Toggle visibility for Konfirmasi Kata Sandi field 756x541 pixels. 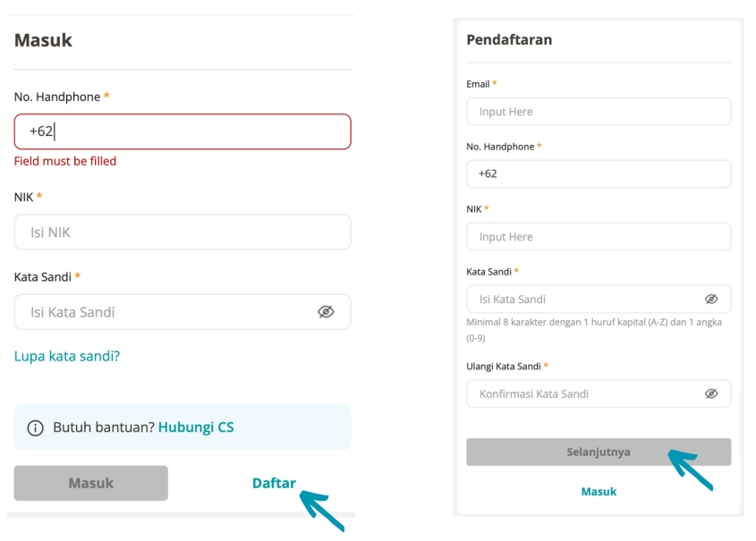711,393
